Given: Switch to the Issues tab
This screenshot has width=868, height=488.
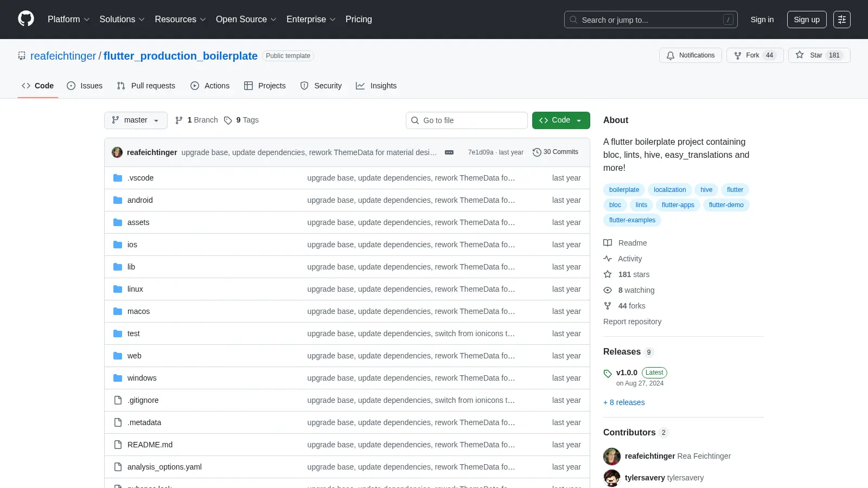Looking at the screenshot, I should tap(85, 86).
